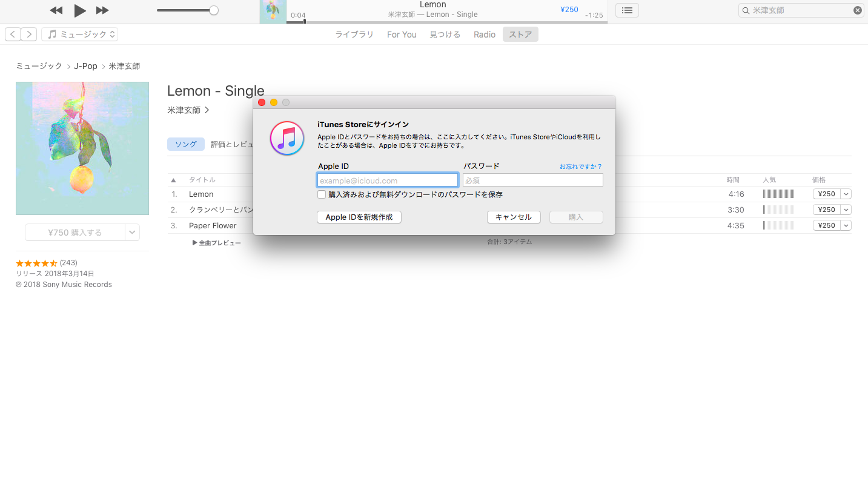This screenshot has height=496, width=868.
Task: Click the iTunes music note icon in the dialog
Action: tap(287, 138)
